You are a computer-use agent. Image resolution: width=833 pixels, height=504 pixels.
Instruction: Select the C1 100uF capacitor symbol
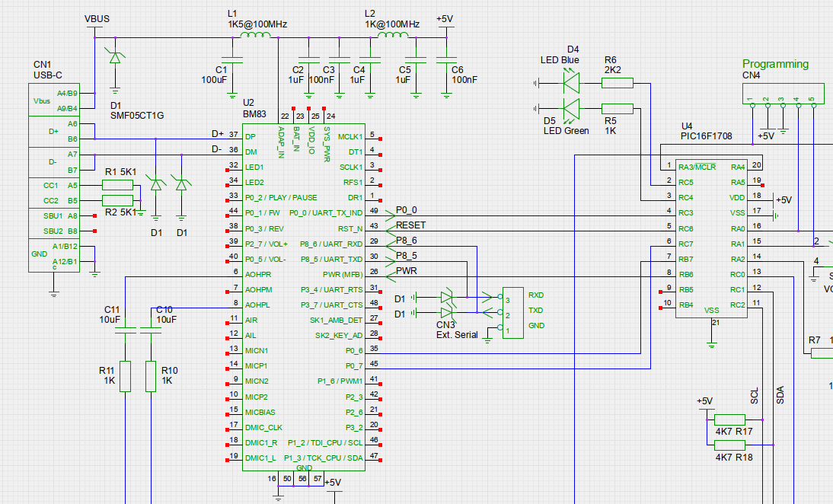tap(232, 61)
